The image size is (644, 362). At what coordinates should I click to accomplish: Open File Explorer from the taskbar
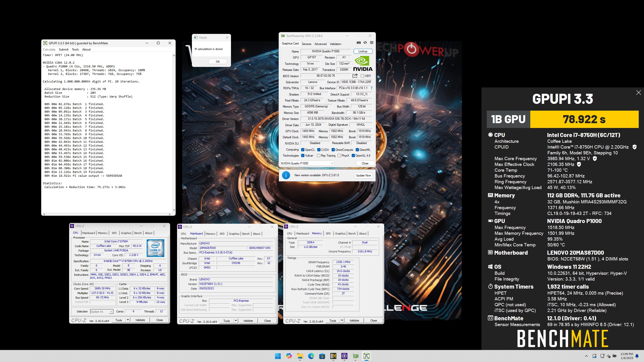click(x=300, y=356)
